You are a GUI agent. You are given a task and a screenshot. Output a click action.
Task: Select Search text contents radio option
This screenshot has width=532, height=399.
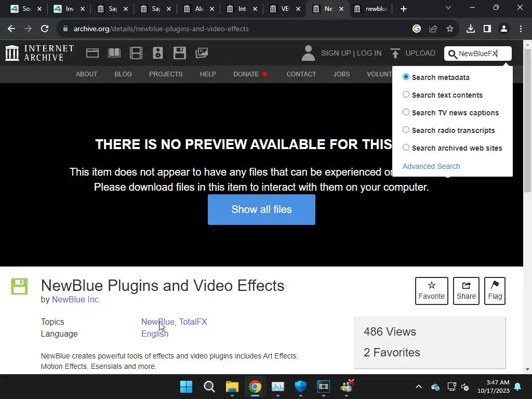tap(406, 95)
